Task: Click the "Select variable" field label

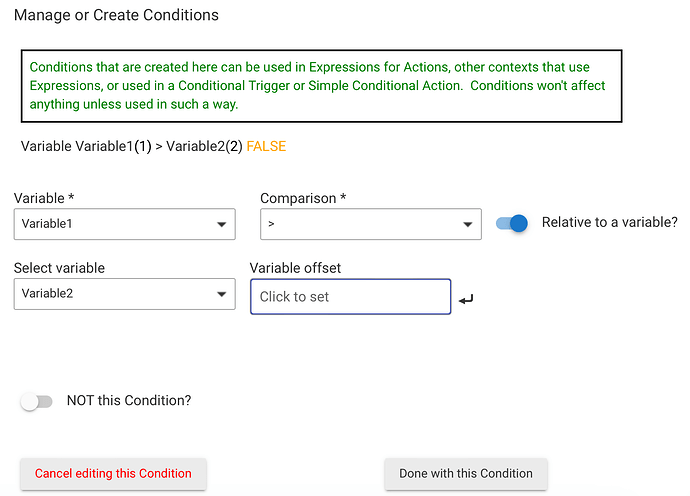Action: tap(59, 268)
